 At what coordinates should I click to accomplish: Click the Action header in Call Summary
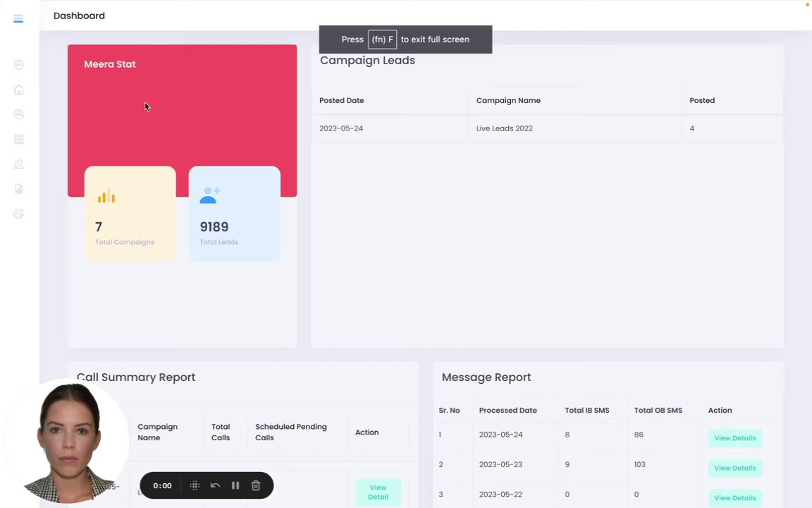point(367,433)
